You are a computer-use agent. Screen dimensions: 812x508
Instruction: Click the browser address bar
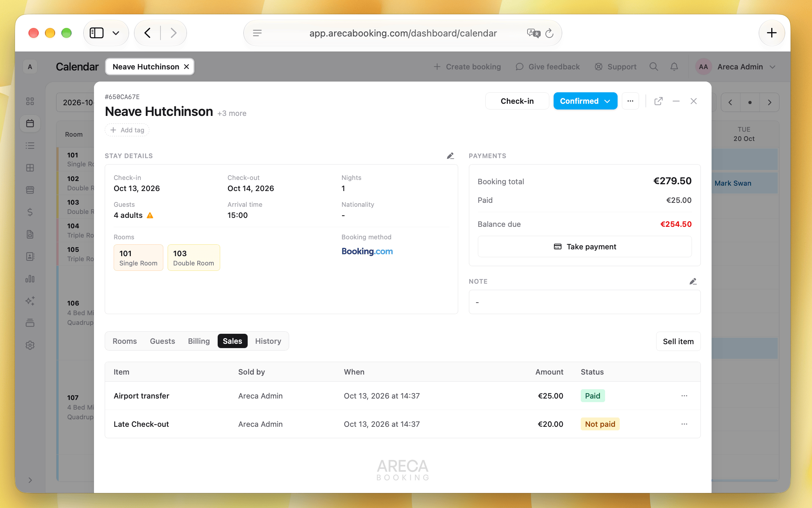(x=403, y=33)
